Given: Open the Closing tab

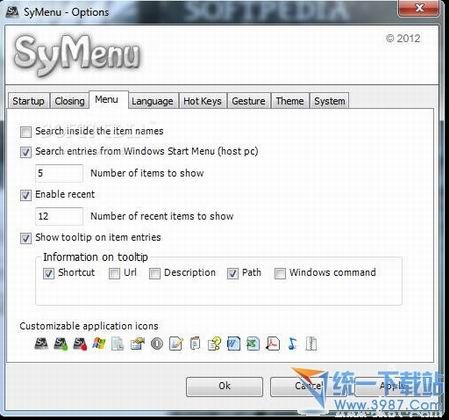Looking at the screenshot, I should (x=69, y=101).
